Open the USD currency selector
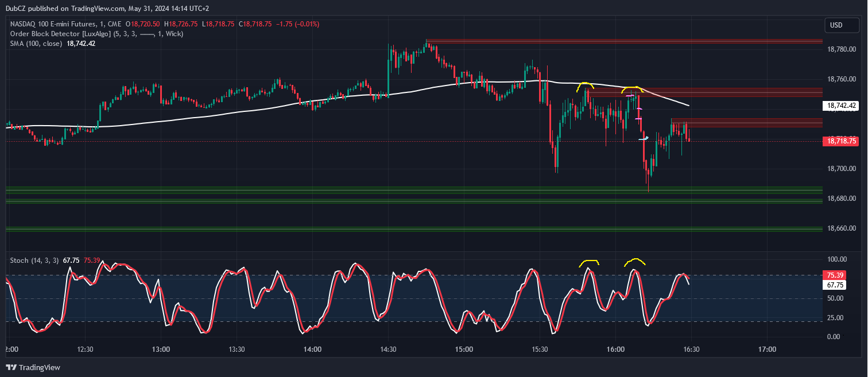Image resolution: width=868 pixels, height=377 pixels. (x=836, y=25)
